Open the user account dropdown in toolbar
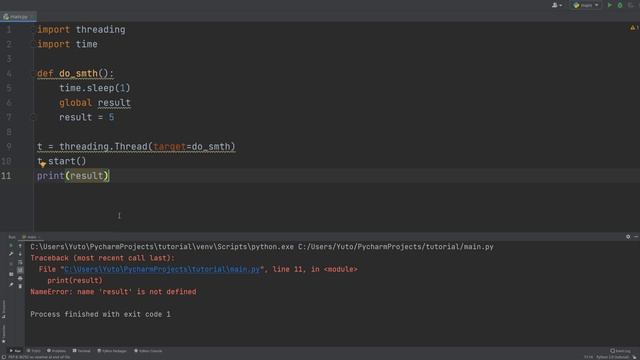This screenshot has width=640, height=360. click(557, 5)
